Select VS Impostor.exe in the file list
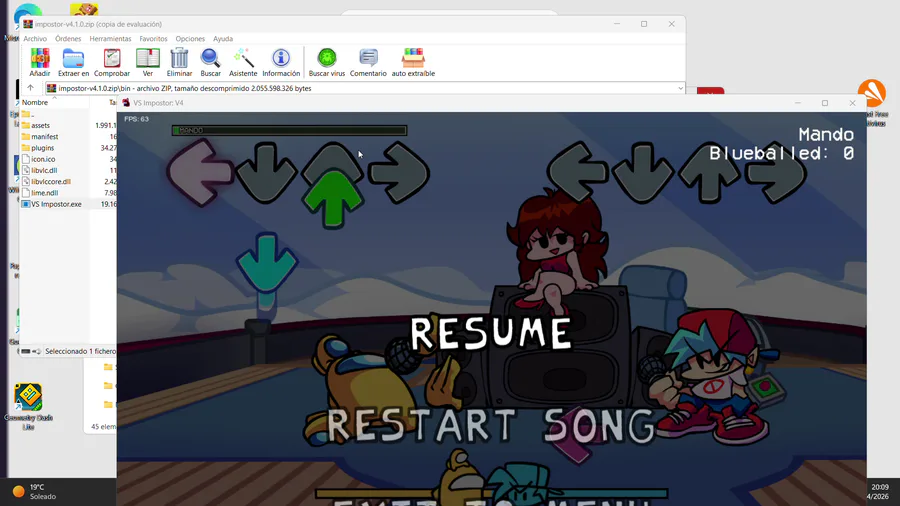This screenshot has width=900, height=506. click(x=56, y=204)
